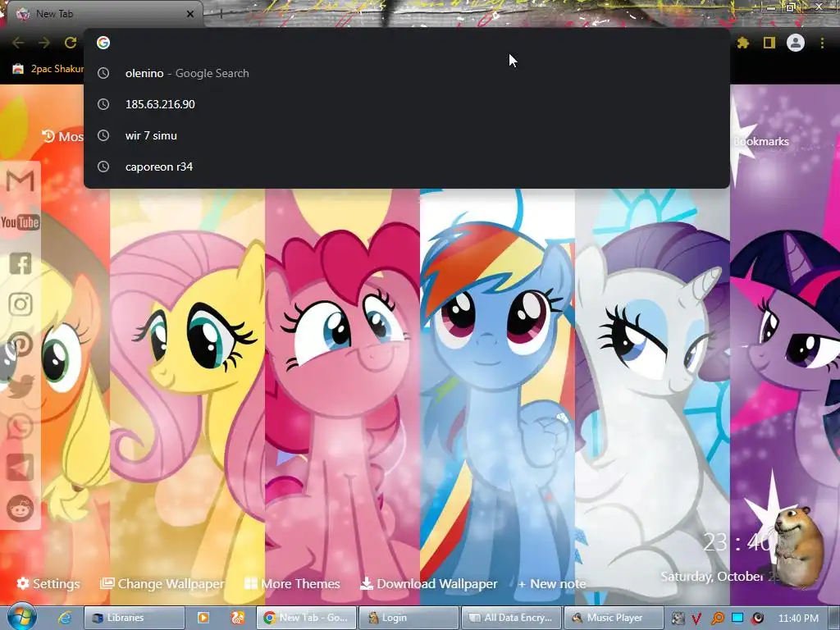
Task: Open the '2pac Shakur' bookmark
Action: coord(48,69)
